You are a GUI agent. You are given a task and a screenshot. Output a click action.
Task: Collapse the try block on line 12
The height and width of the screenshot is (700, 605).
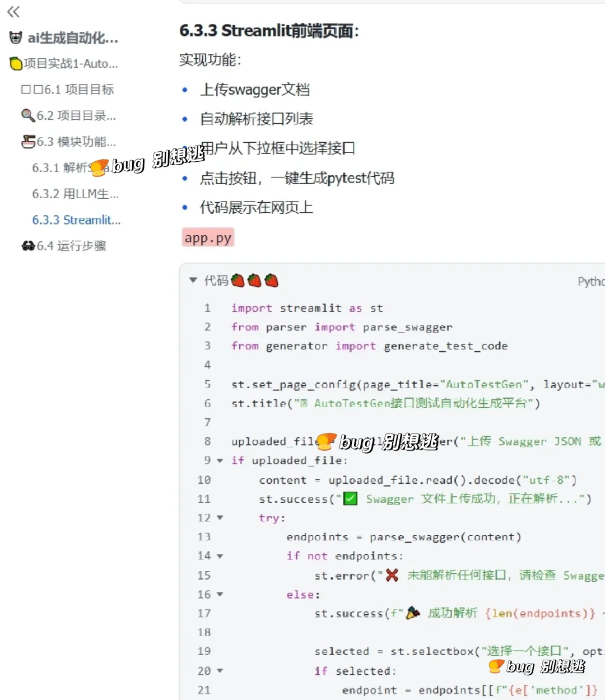(x=219, y=518)
